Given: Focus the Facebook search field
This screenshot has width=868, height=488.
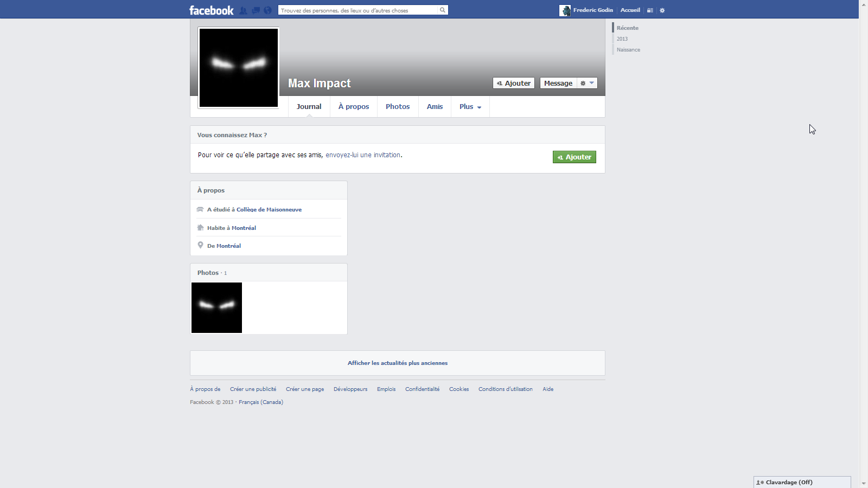Looking at the screenshot, I should [x=359, y=10].
